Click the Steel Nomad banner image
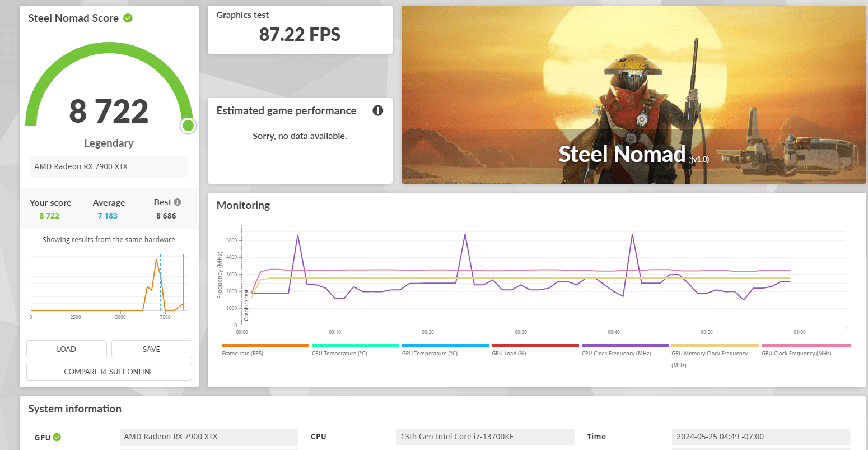The width and height of the screenshot is (868, 450). click(634, 95)
